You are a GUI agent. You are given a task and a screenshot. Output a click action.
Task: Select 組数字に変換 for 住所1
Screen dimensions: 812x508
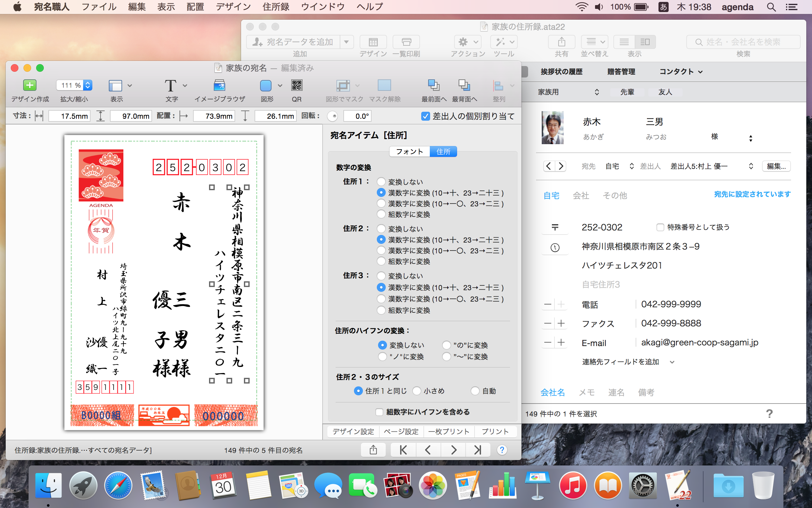pyautogui.click(x=381, y=214)
